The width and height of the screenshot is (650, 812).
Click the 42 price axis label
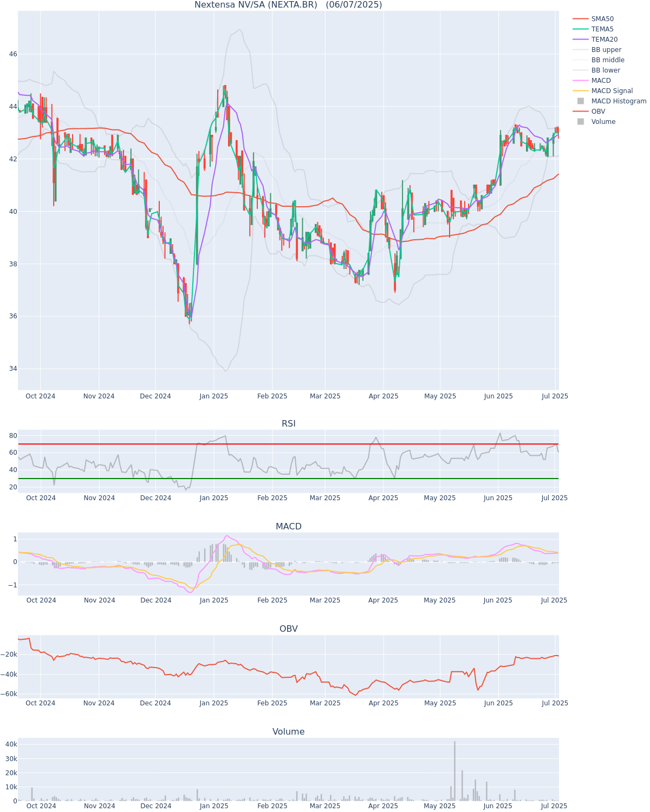tap(12, 159)
